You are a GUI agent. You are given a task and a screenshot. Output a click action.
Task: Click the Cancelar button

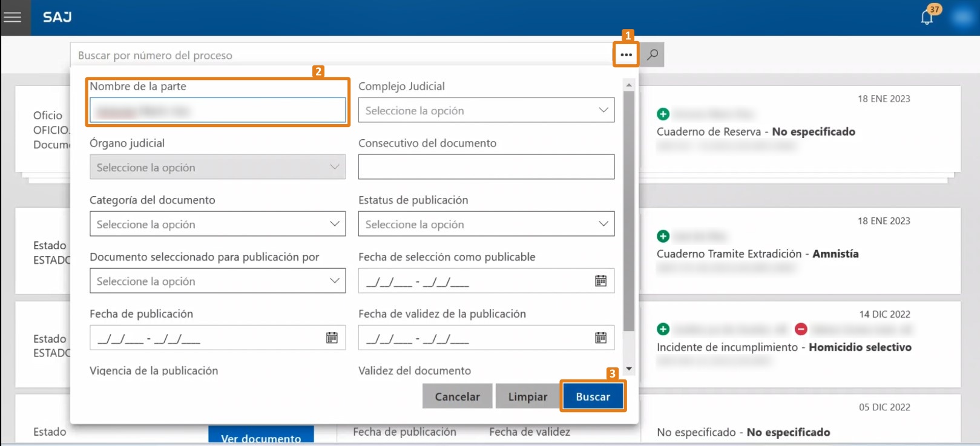coord(457,396)
